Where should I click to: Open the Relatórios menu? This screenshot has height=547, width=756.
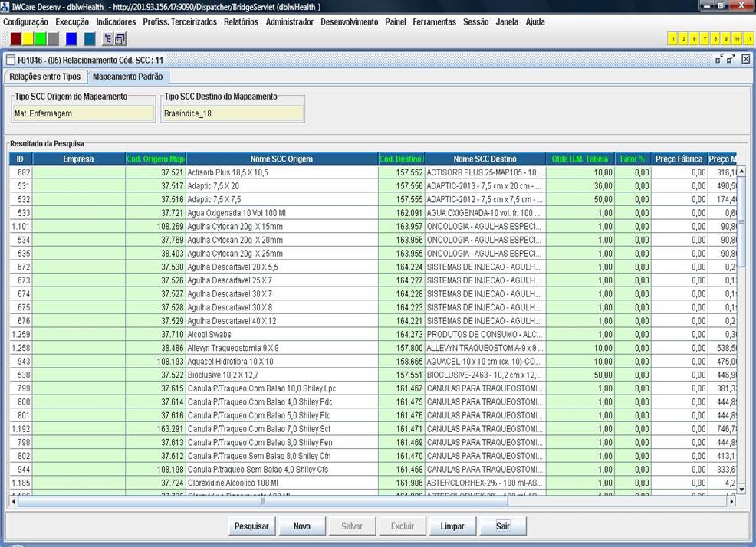coord(241,21)
